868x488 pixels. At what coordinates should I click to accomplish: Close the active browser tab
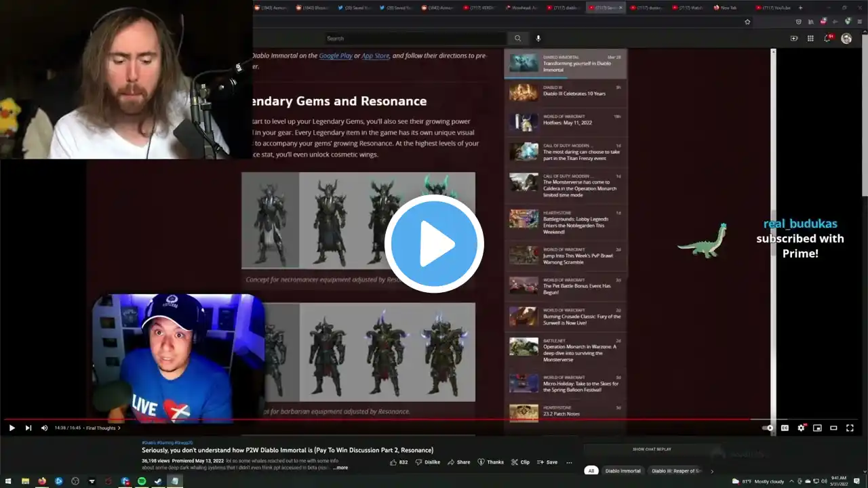(620, 7)
